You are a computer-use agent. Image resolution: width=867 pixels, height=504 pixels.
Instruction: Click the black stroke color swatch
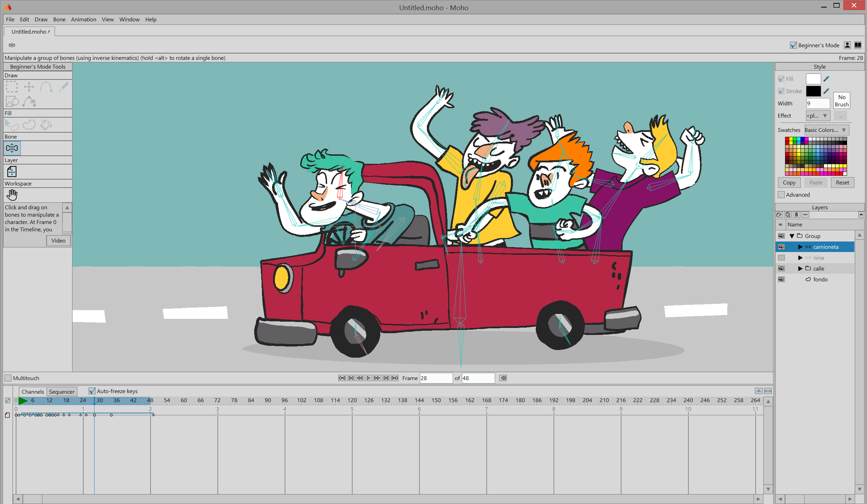coord(813,91)
